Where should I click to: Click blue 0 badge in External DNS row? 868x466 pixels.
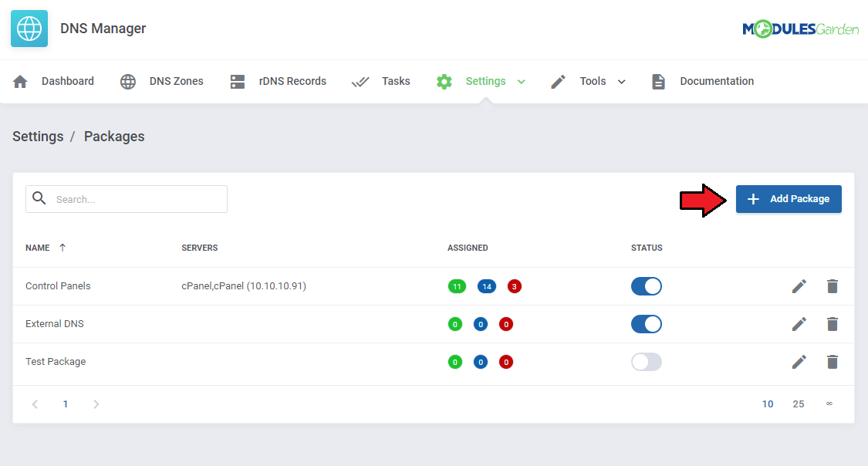481,324
